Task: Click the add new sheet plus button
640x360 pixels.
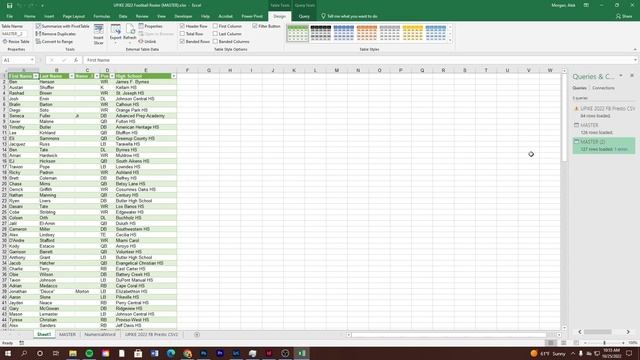Action: pyautogui.click(x=197, y=335)
